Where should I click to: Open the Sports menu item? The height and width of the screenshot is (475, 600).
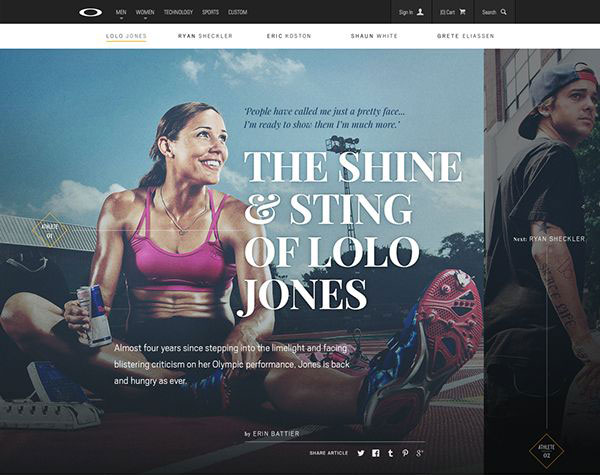click(210, 12)
